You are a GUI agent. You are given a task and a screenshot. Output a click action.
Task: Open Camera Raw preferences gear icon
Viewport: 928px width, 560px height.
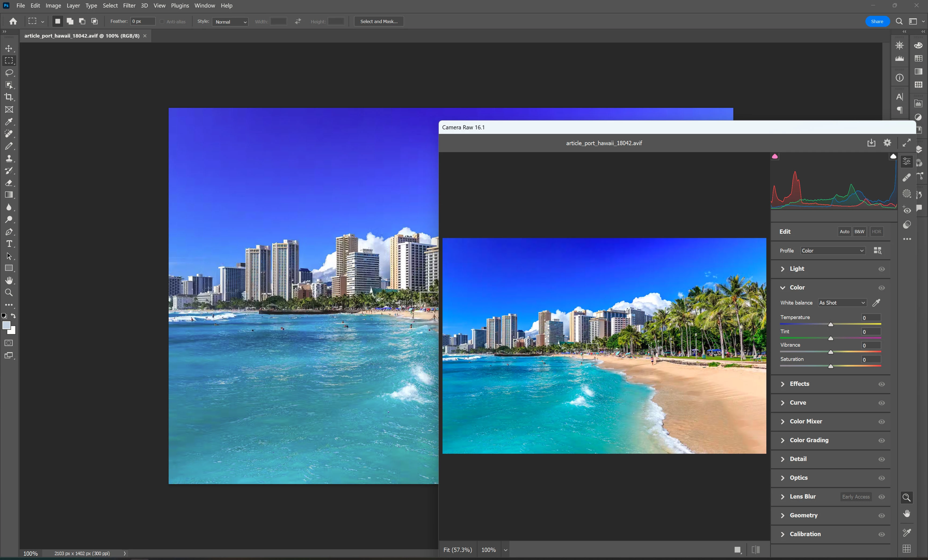[887, 143]
